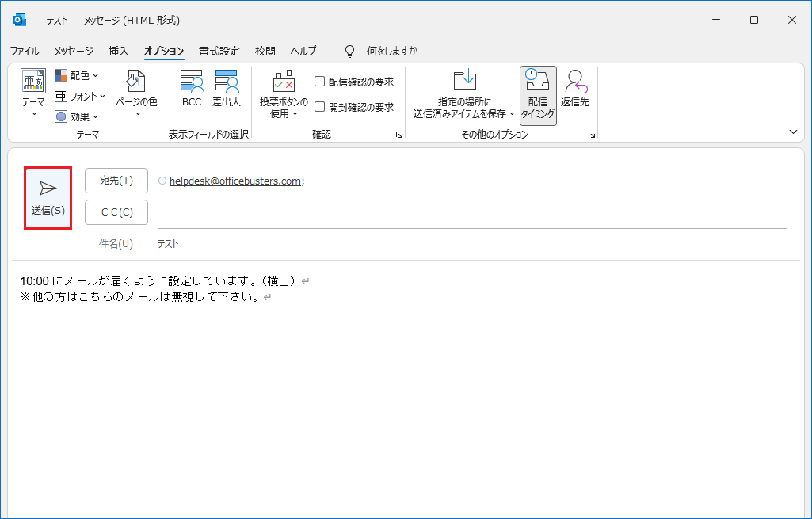Viewport: 812px width, 519px height.
Task: Expand the Effects (効果) dropdown
Action: coord(77,116)
